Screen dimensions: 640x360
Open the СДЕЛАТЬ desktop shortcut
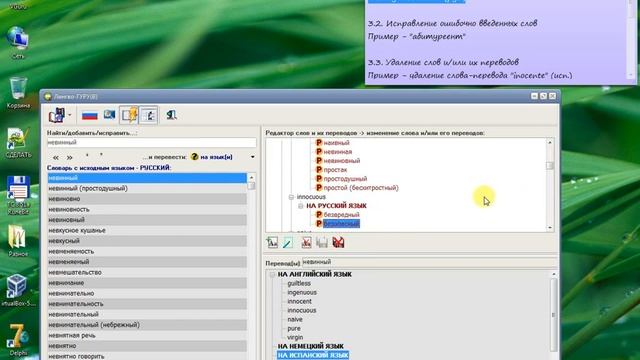coord(18,143)
